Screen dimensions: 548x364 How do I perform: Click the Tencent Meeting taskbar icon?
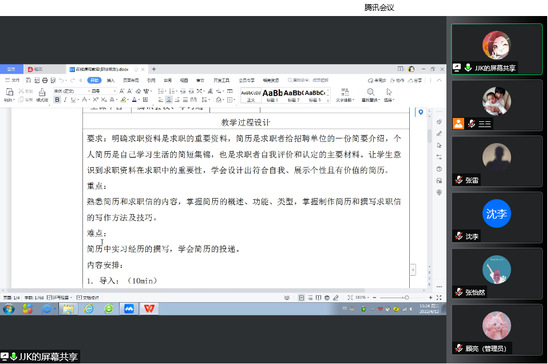(x=129, y=309)
